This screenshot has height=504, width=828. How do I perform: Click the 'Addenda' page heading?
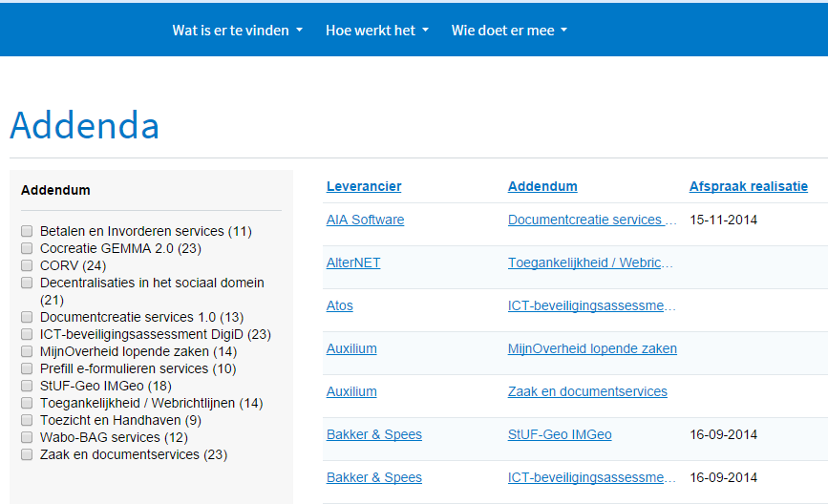coord(84,125)
